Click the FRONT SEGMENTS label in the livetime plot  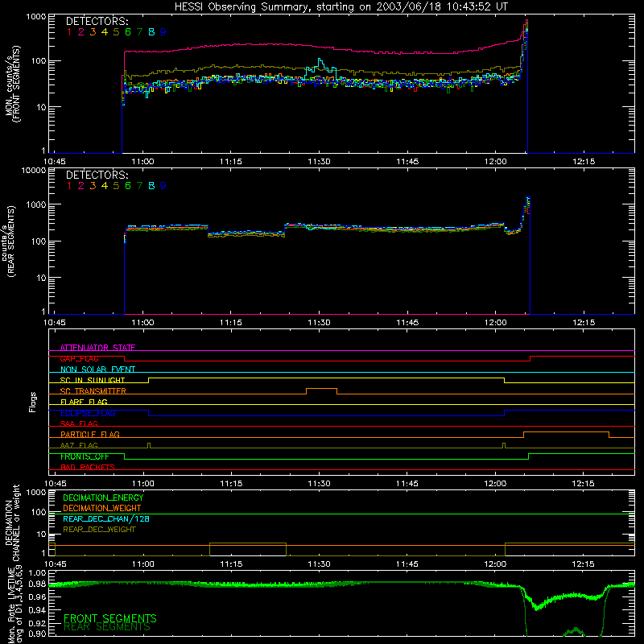click(110, 618)
